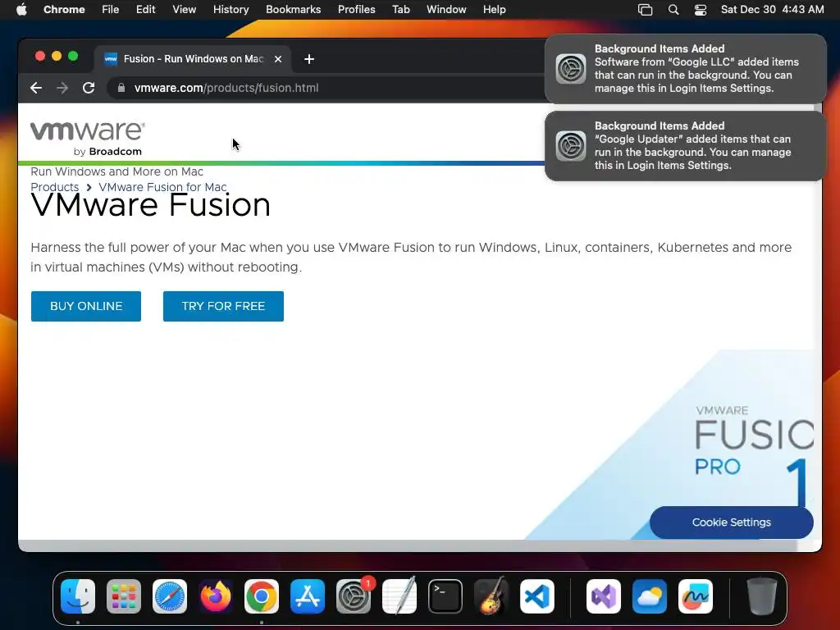The height and width of the screenshot is (630, 840).
Task: Open Spotlight search in menu bar
Action: (x=673, y=9)
